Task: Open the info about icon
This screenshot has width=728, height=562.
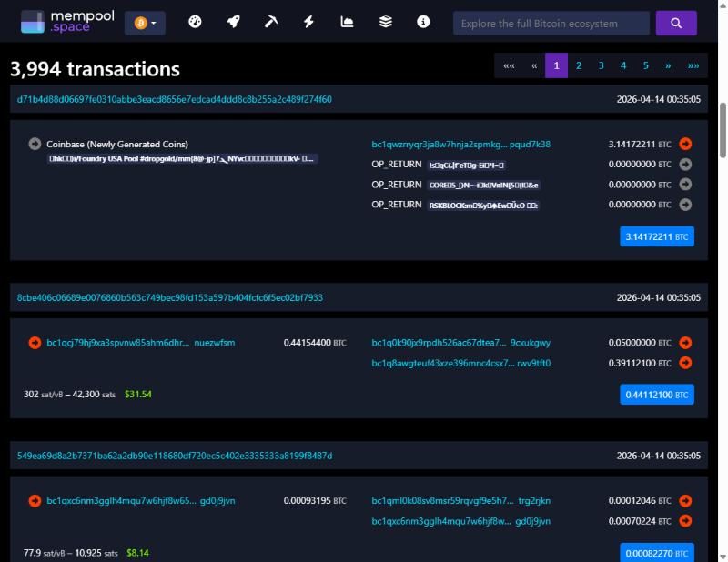Action: click(423, 21)
